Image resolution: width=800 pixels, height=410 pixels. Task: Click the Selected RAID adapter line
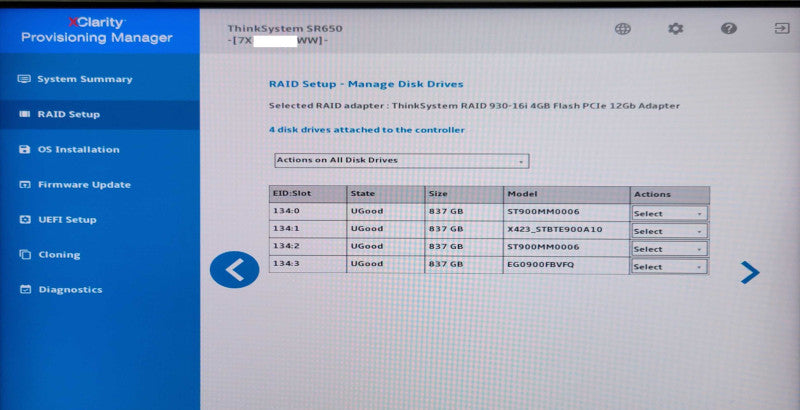pyautogui.click(x=474, y=106)
